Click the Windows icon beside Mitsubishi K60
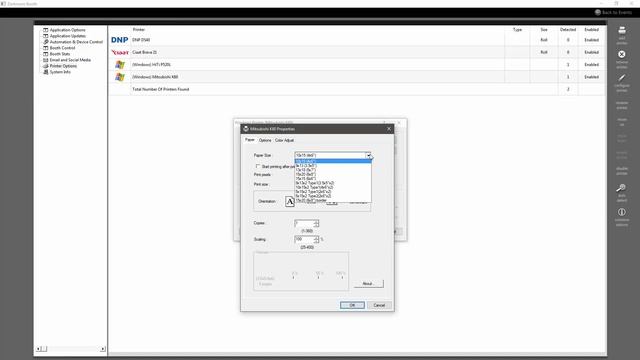 (x=120, y=77)
